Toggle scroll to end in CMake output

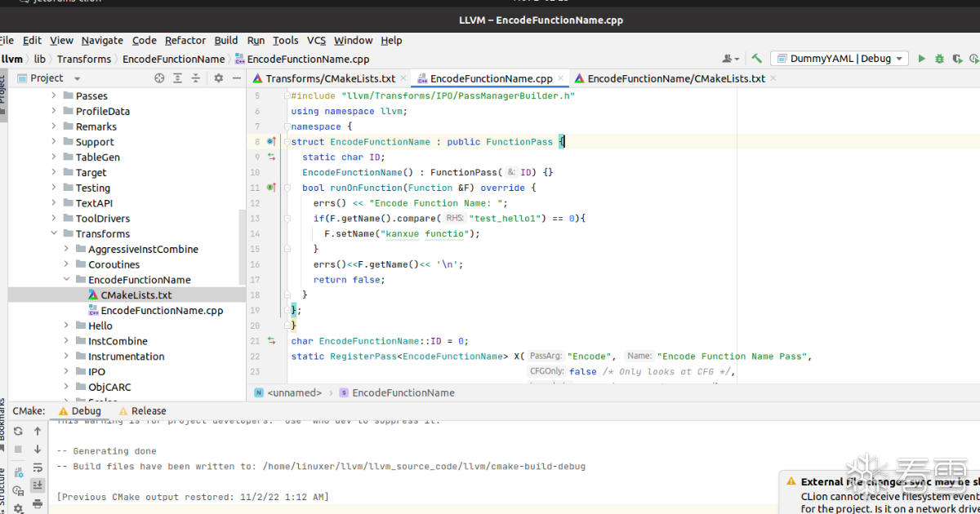coord(38,485)
